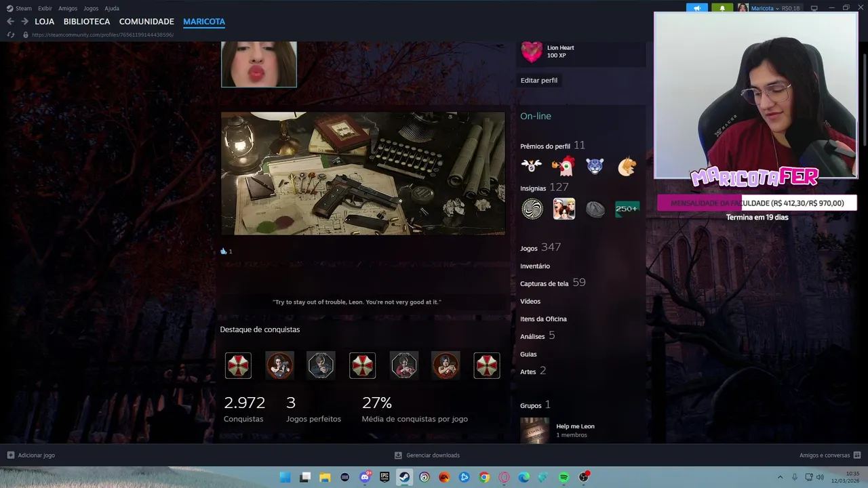This screenshot has height=488, width=868.
Task: Click the orange profile award icon
Action: tap(627, 166)
